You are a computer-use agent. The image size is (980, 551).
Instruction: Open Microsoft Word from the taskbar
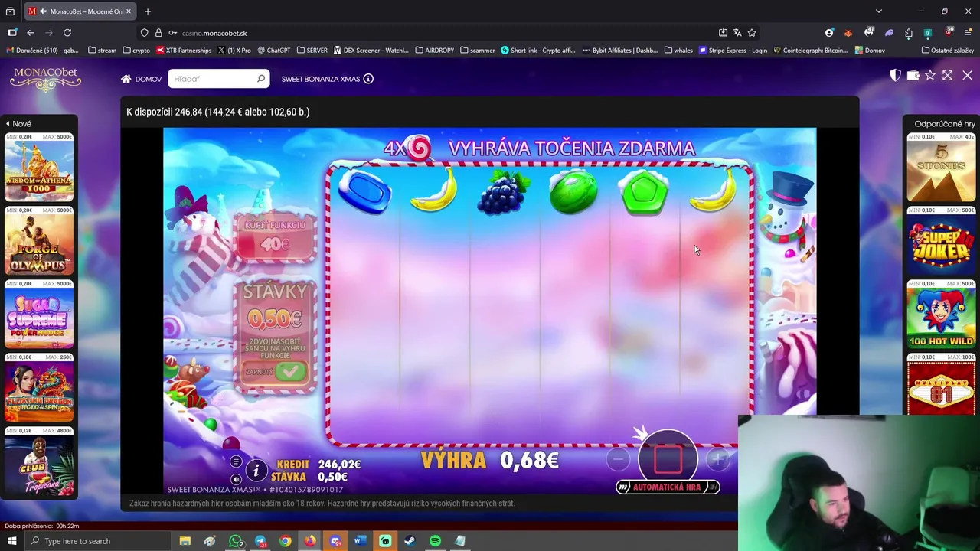pos(360,541)
